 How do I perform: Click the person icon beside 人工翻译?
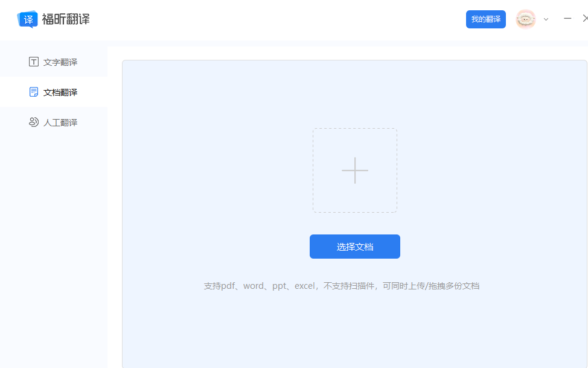33,122
